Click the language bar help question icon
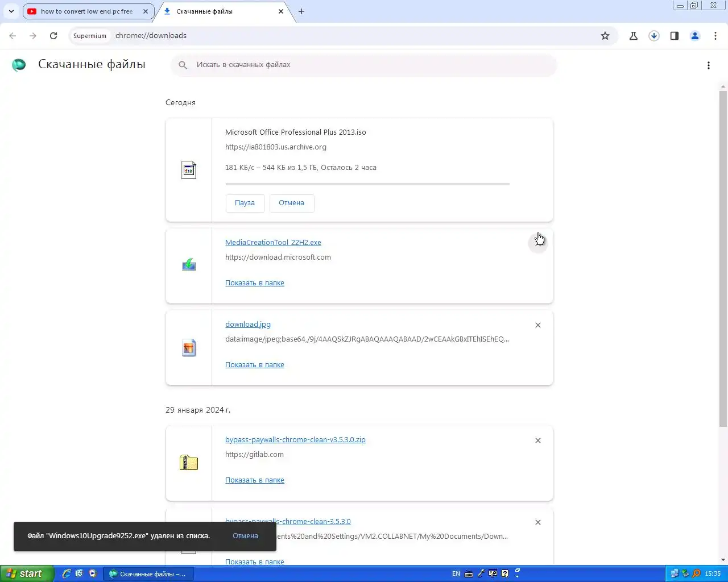This screenshot has width=728, height=582. [x=504, y=574]
